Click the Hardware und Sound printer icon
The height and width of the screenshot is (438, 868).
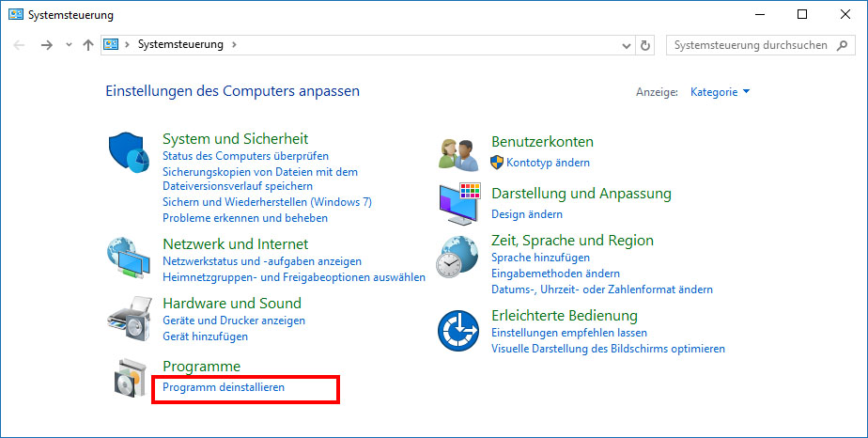[x=130, y=318]
